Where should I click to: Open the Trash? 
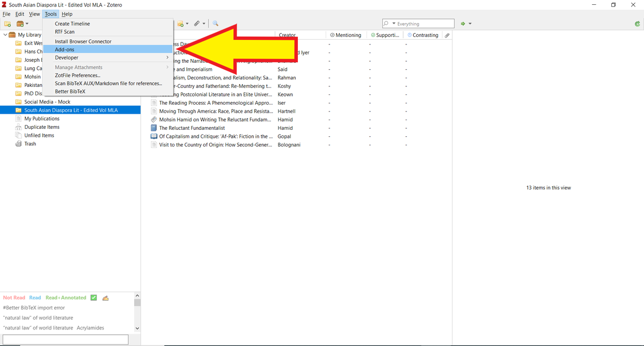coord(30,144)
